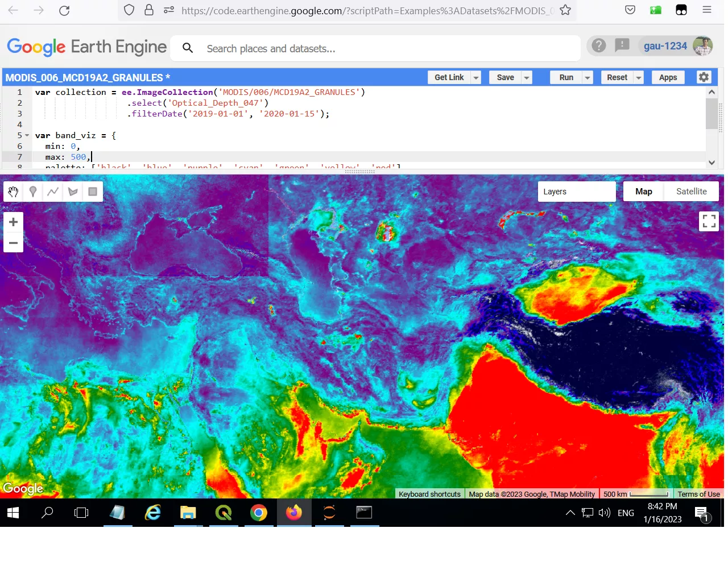728x582 pixels.
Task: Click the max value 500 in code
Action: pos(78,157)
